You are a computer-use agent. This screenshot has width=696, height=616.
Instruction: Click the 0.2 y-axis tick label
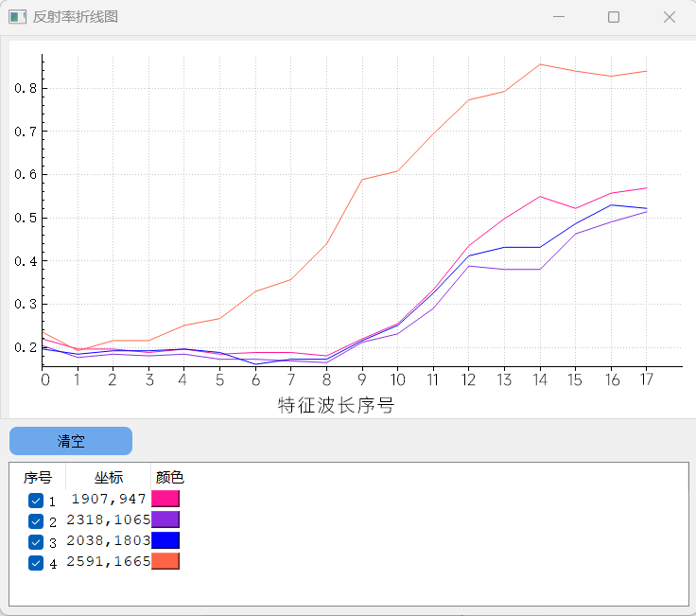click(26, 347)
